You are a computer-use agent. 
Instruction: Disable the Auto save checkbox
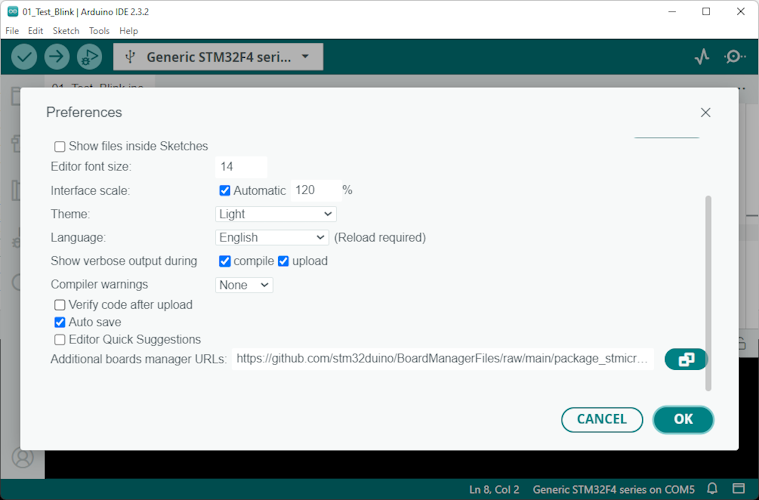60,322
